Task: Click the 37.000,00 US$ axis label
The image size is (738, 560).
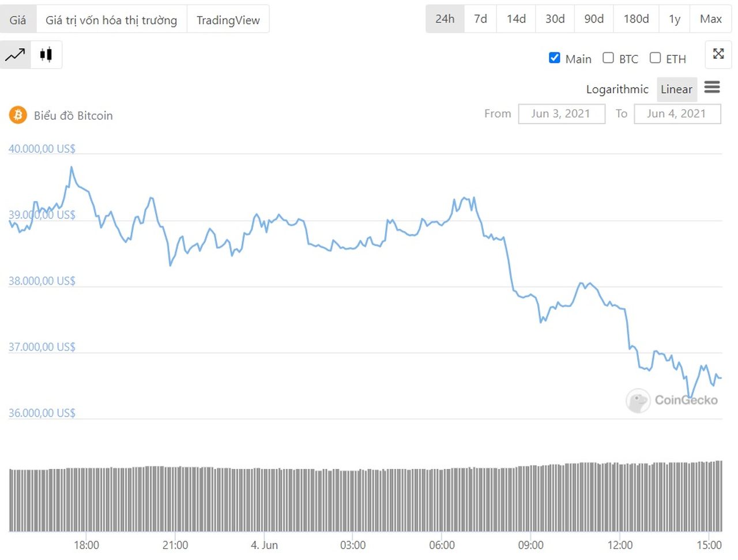Action: (x=42, y=347)
